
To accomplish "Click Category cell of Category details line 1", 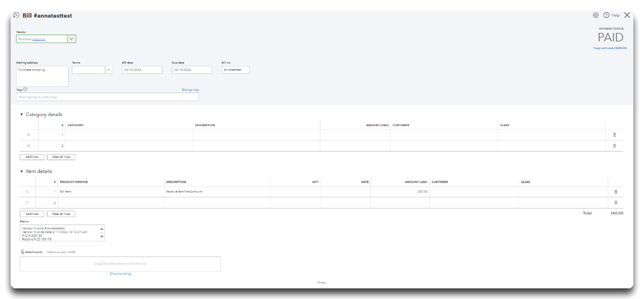I will click(x=129, y=135).
